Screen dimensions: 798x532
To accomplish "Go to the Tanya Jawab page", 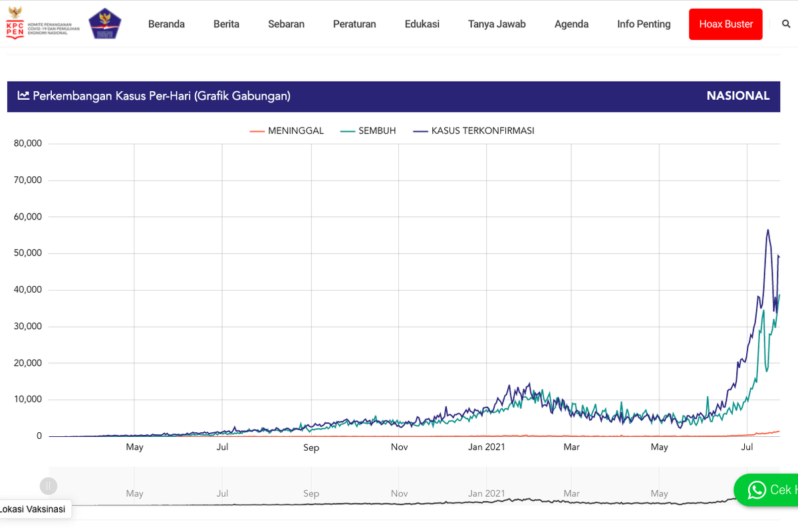I will coord(497,24).
